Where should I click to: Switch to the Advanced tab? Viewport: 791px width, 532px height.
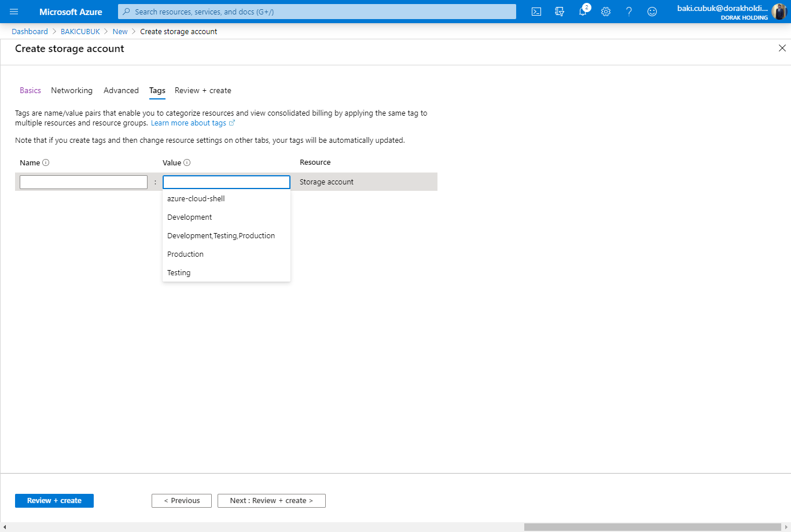point(121,90)
